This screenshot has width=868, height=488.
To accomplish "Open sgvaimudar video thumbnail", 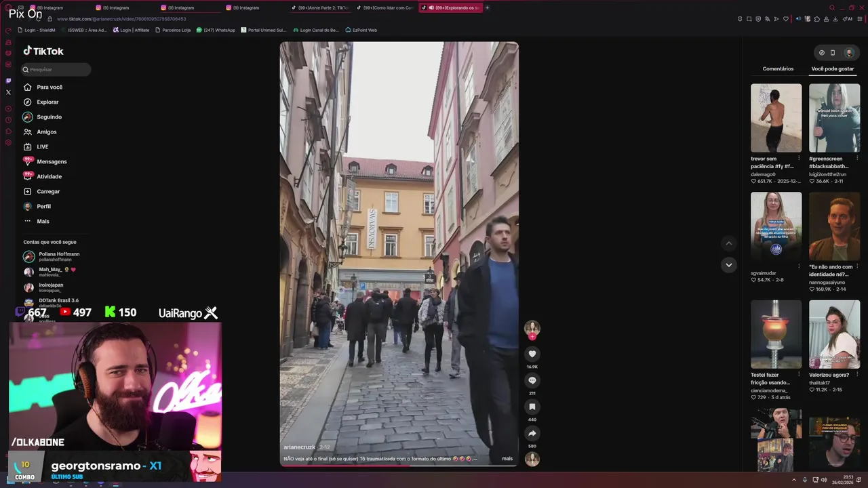I will click(776, 226).
